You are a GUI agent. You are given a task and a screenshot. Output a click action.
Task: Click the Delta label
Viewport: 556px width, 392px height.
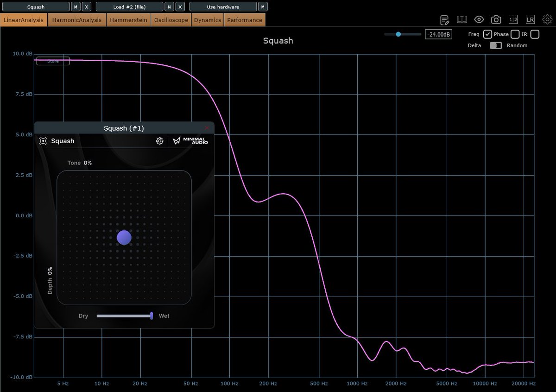pyautogui.click(x=474, y=45)
